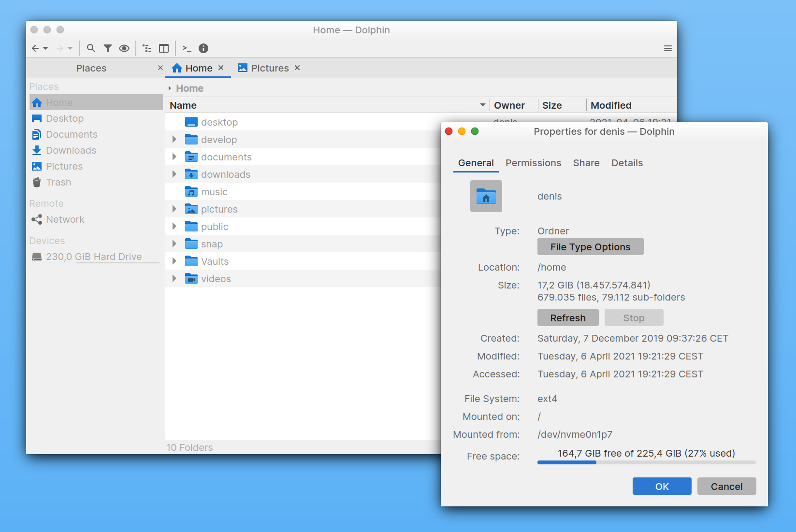Click the Stop button
Screen dimensions: 796x532
[x=634, y=317]
